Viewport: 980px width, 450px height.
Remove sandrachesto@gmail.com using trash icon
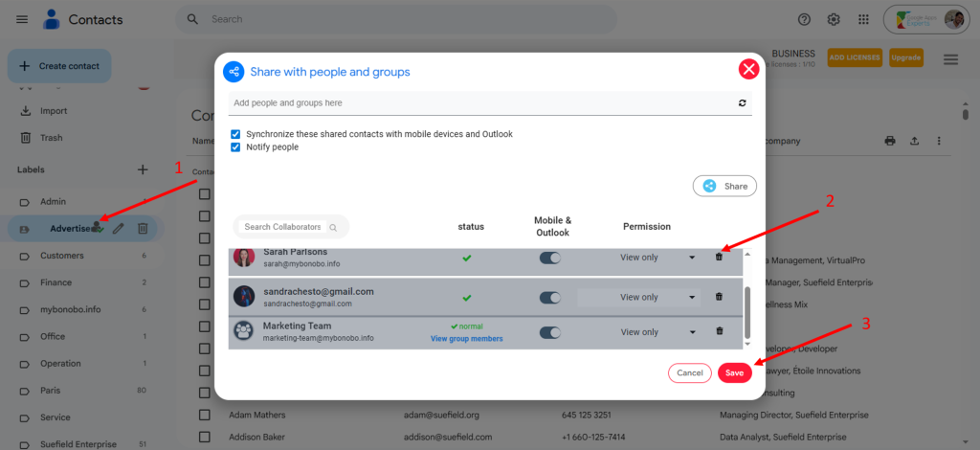[720, 297]
